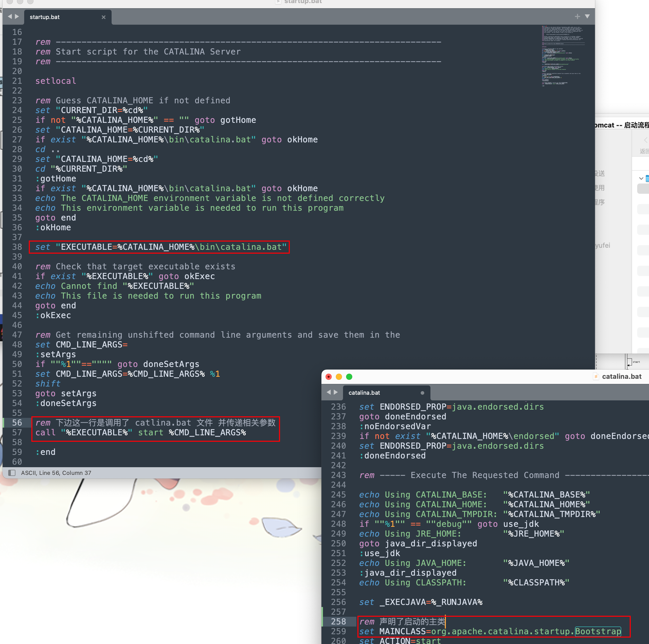Click status text ASCII, Line 56, Column 37
Image resolution: width=649 pixels, height=644 pixels.
pyautogui.click(x=56, y=473)
